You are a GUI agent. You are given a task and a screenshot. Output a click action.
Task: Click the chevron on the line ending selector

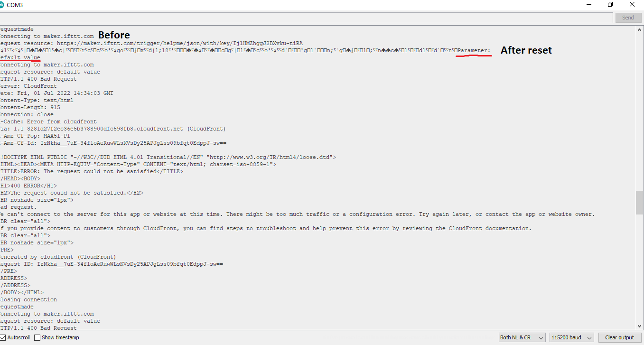(541, 337)
